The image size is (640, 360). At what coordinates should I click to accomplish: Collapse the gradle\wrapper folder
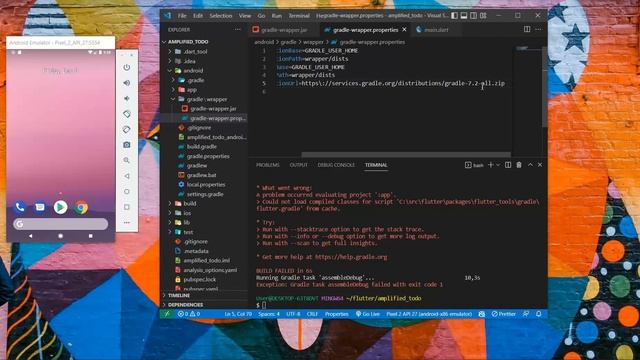(x=173, y=99)
